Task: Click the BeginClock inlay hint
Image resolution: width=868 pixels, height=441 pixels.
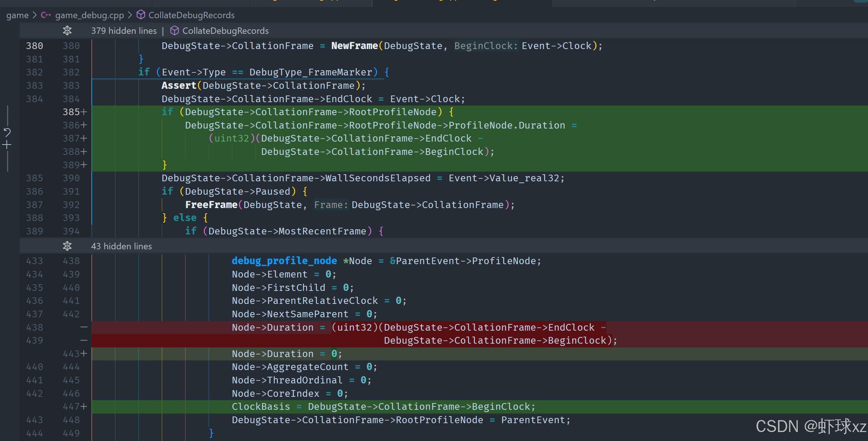Action: point(486,46)
